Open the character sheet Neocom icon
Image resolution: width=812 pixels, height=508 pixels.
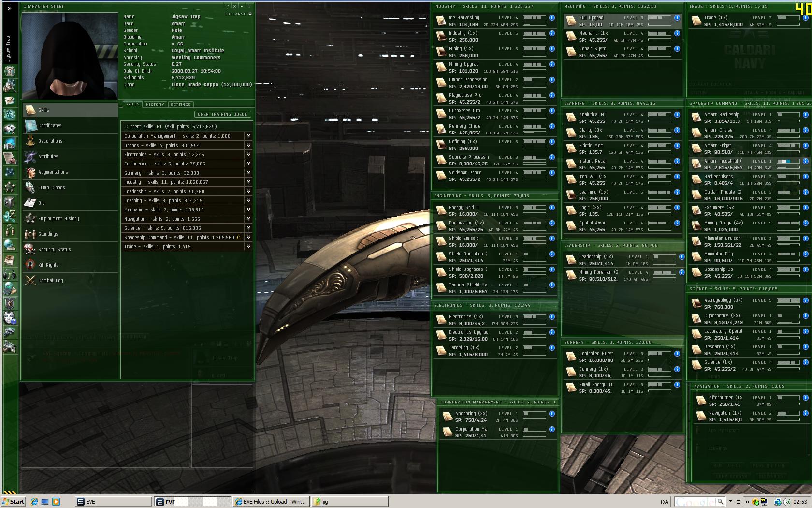10,71
